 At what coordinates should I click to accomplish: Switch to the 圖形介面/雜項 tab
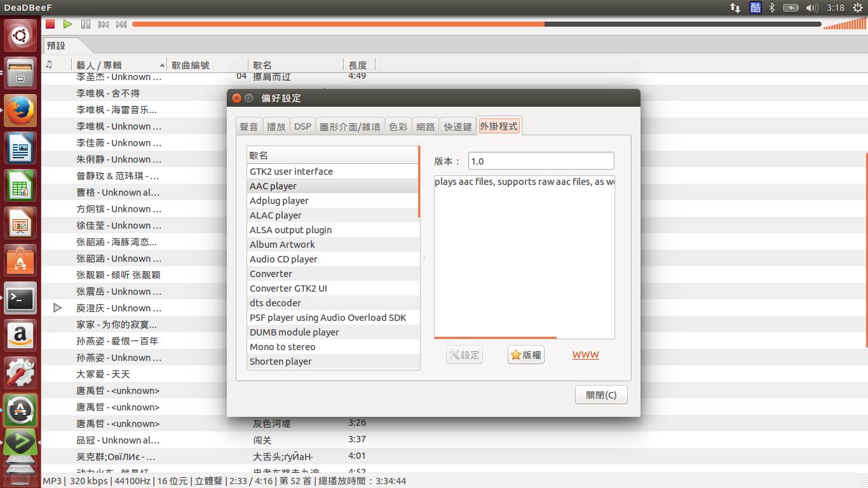click(349, 126)
